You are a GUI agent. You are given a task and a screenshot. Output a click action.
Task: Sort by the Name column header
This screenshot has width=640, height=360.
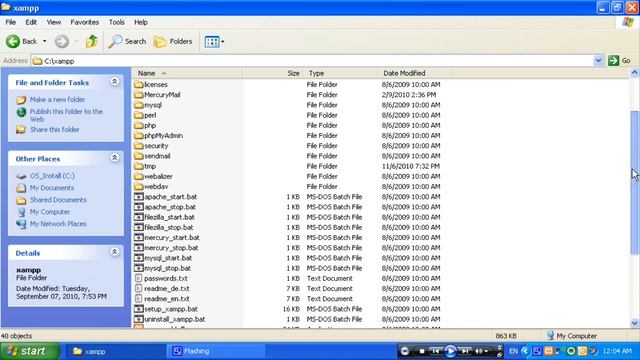coord(187,73)
